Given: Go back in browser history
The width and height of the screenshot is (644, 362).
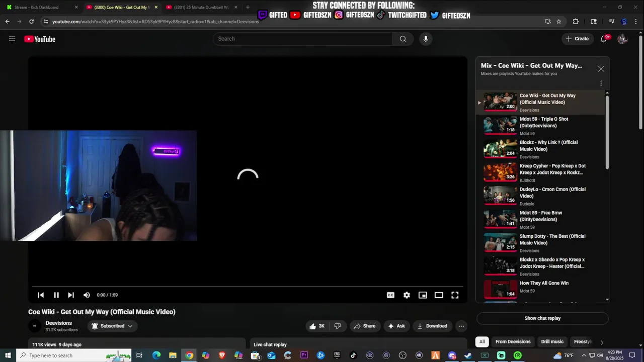Looking at the screenshot, I should (7, 22).
